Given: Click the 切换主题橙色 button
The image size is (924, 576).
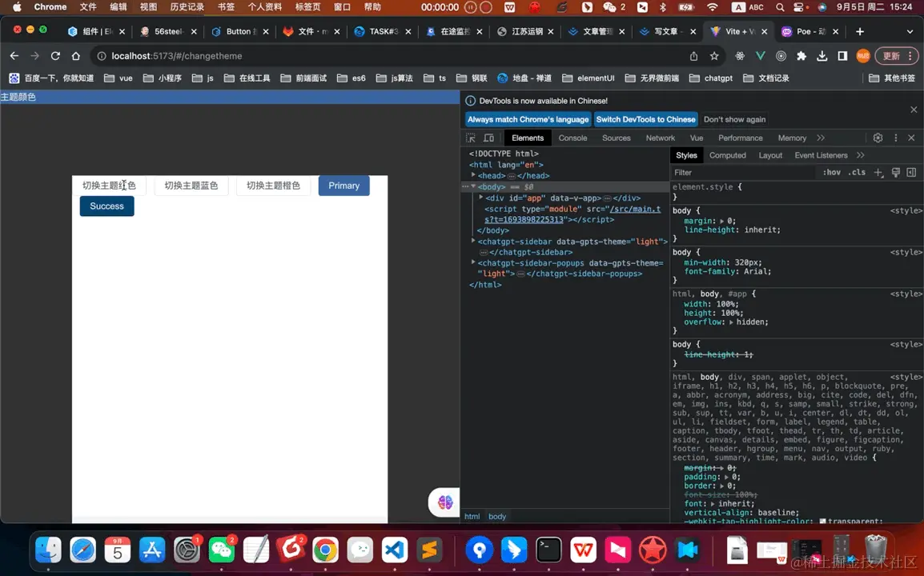Looking at the screenshot, I should [273, 186].
